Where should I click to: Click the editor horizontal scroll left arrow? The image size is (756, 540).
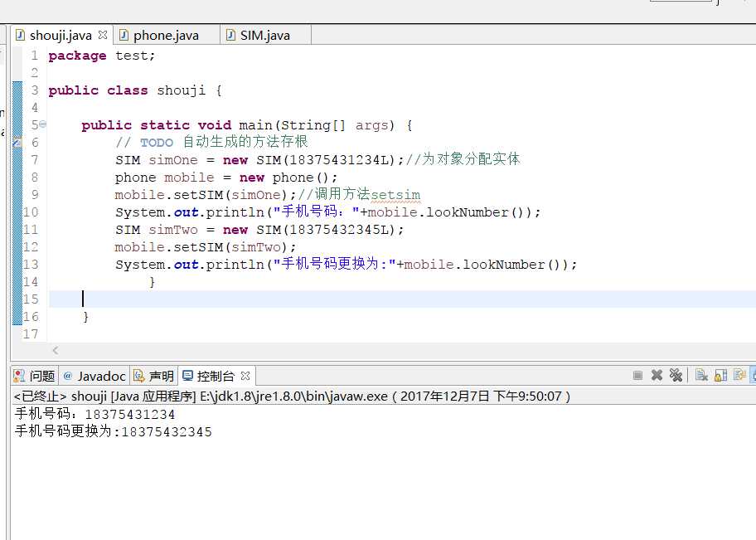click(x=55, y=350)
